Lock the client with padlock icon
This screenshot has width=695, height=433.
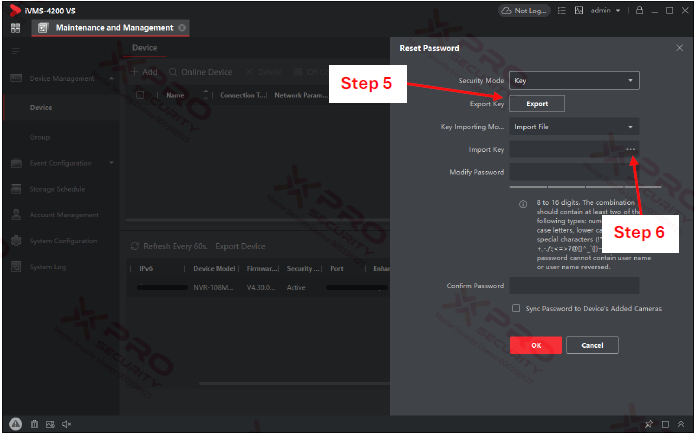pyautogui.click(x=639, y=10)
